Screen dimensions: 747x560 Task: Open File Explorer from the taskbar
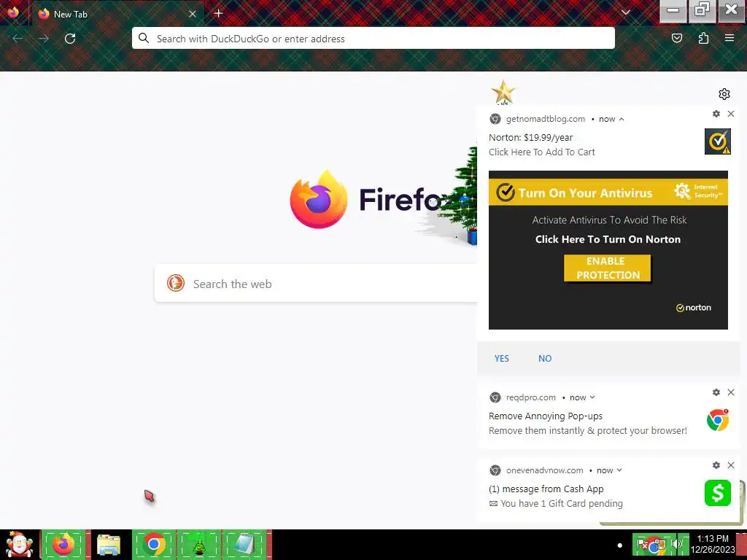[x=109, y=544]
